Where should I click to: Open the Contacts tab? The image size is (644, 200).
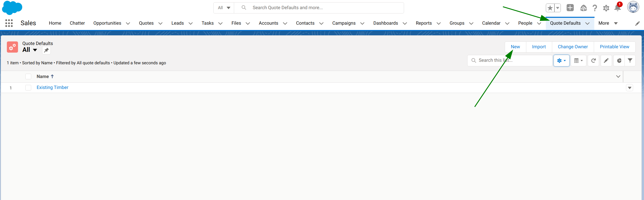pyautogui.click(x=305, y=23)
